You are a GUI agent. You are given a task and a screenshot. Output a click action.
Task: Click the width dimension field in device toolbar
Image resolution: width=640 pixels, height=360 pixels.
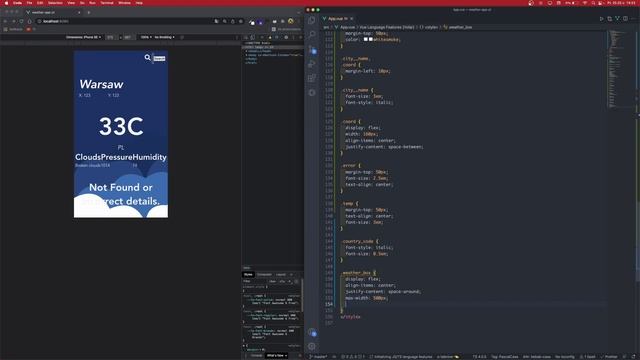111,37
